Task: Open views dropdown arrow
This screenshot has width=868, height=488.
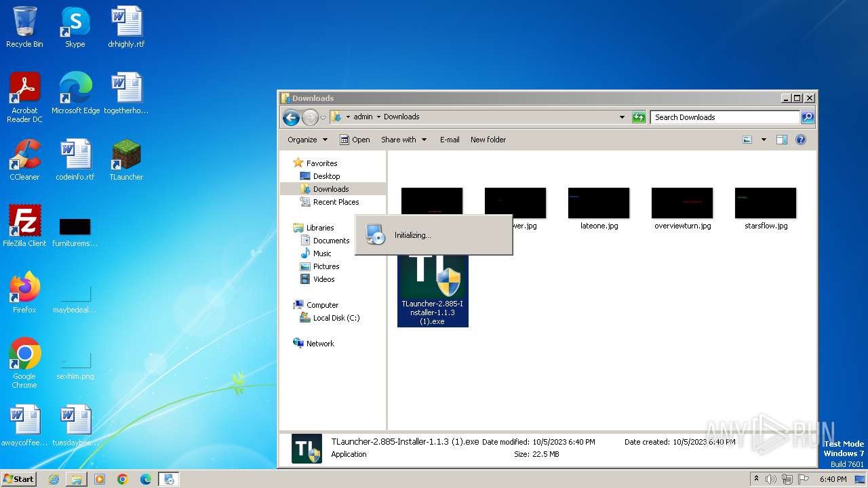Action: [x=764, y=140]
